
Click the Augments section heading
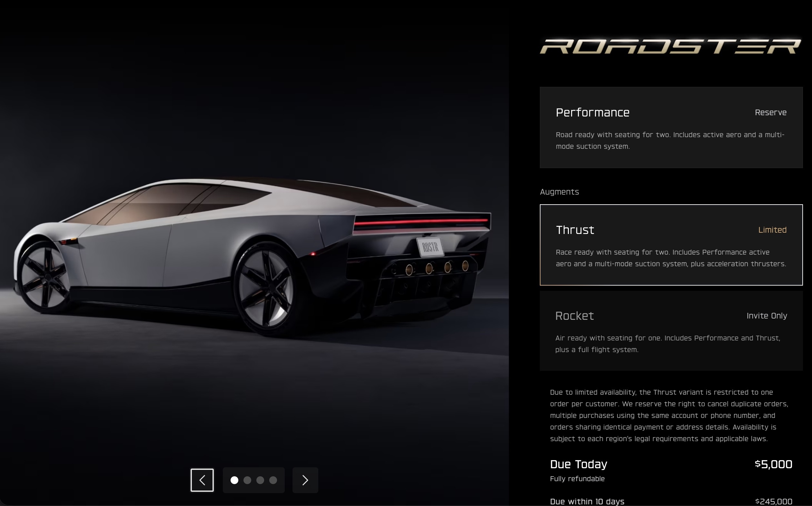click(559, 192)
